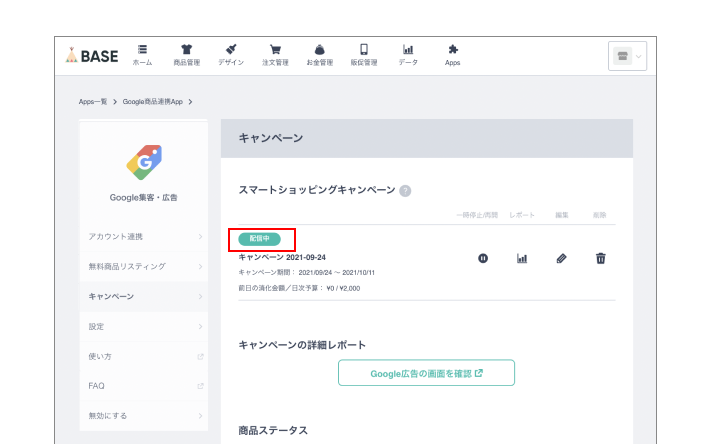The image size is (712, 444).
Task: Click キャンペーンの詳細レポート heading
Action: click(x=302, y=345)
